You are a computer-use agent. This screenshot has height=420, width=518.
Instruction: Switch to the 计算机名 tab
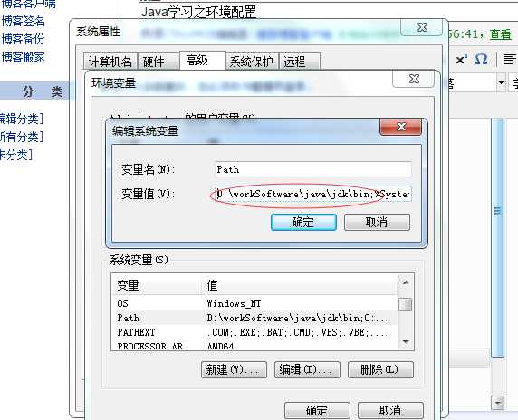pyautogui.click(x=110, y=62)
